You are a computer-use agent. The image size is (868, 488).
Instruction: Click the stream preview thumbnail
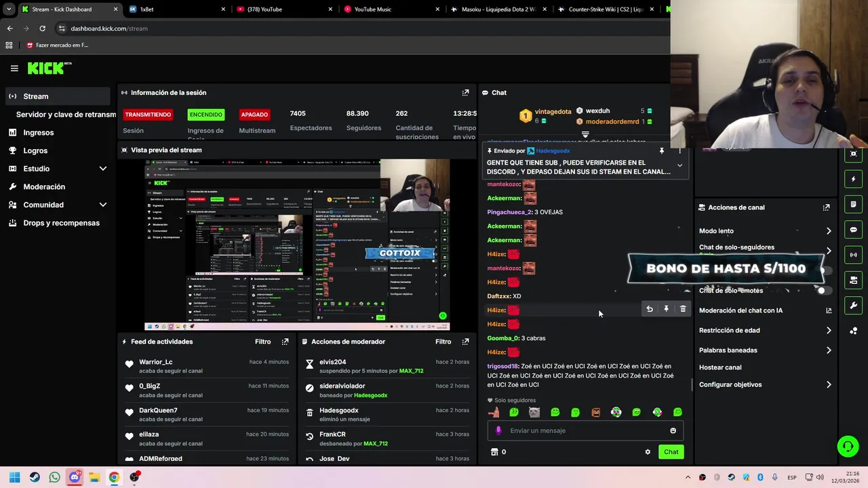297,245
